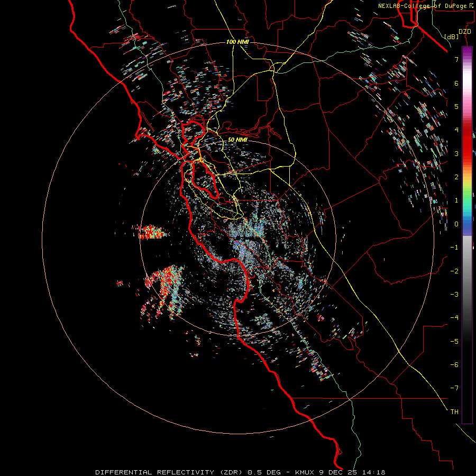The height and width of the screenshot is (476, 476).
Task: Select the -5 scale label
Action: (454, 342)
